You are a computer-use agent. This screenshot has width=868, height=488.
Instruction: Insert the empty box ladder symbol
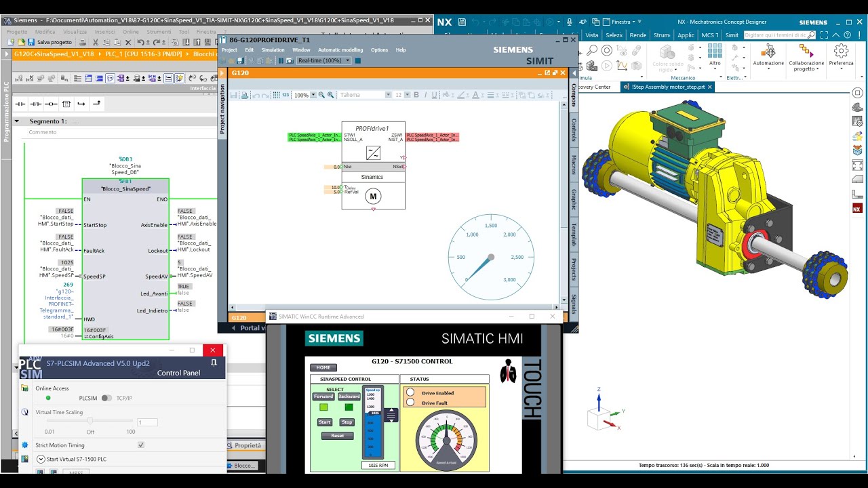(66, 104)
